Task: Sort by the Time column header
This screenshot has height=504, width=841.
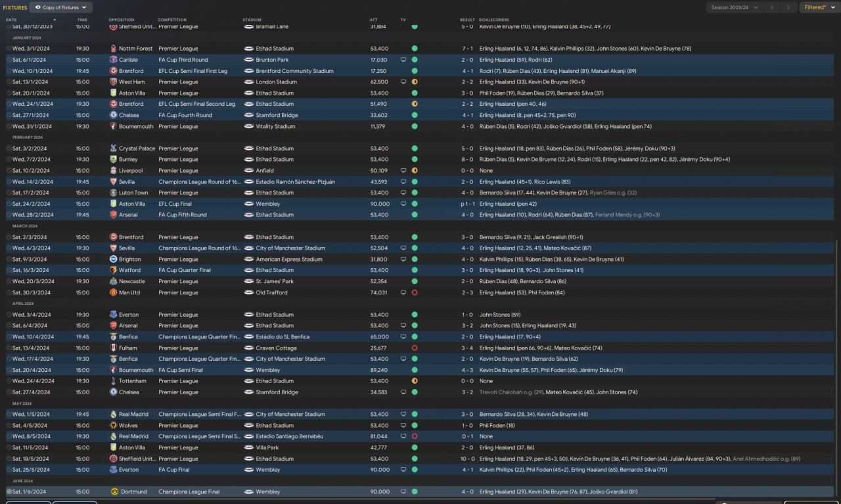Action: (x=81, y=20)
